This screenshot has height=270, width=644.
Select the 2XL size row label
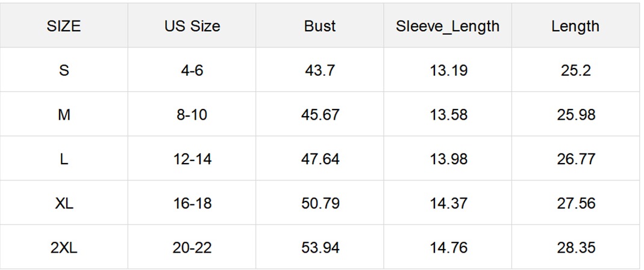pyautogui.click(x=64, y=248)
